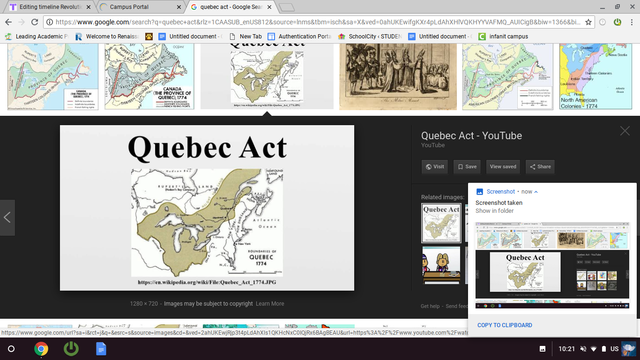Click the green power extension icon in toolbar

click(617, 22)
